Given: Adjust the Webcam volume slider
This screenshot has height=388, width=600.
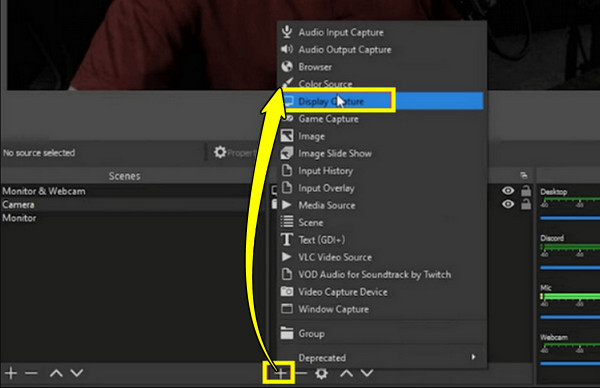Looking at the screenshot, I should click(x=570, y=364).
